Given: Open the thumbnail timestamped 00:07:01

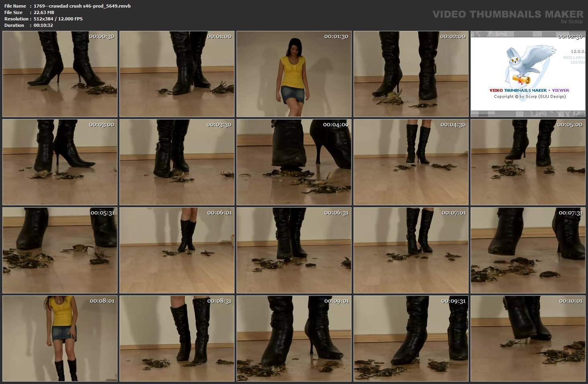Looking at the screenshot, I should point(411,251).
